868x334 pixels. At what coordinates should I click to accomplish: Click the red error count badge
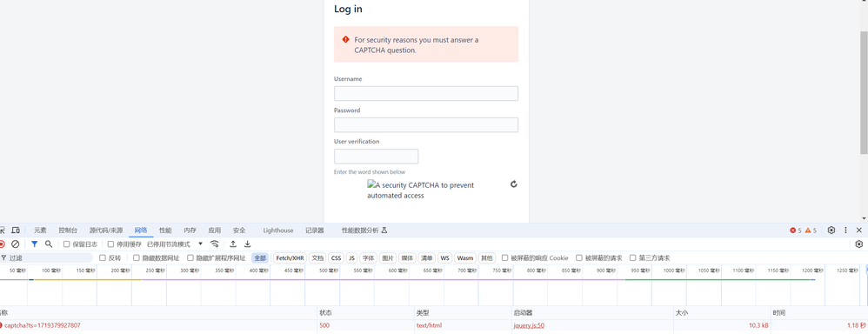tap(796, 230)
